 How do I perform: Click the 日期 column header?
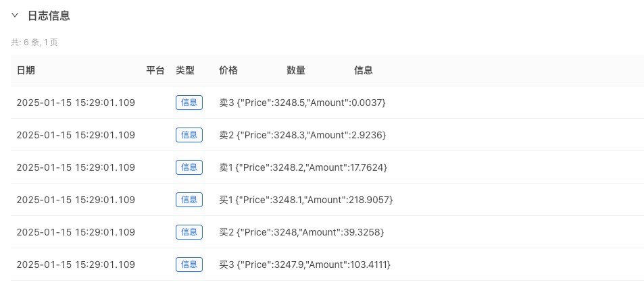(x=26, y=70)
